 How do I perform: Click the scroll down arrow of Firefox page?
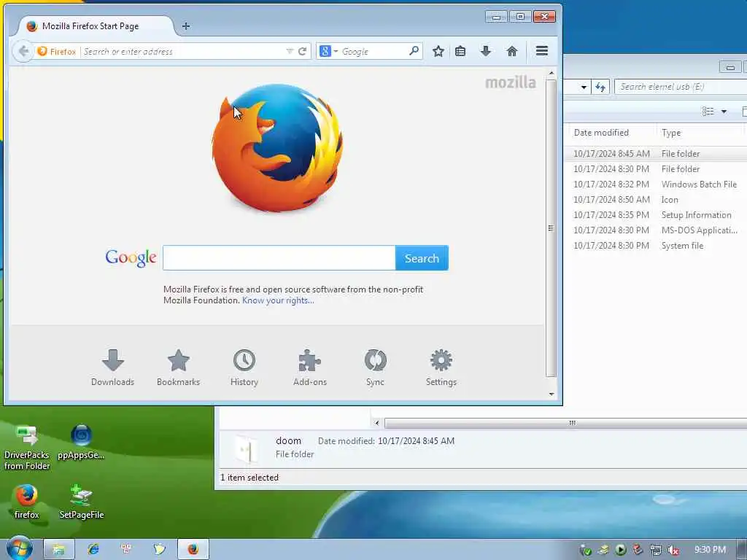click(x=551, y=394)
